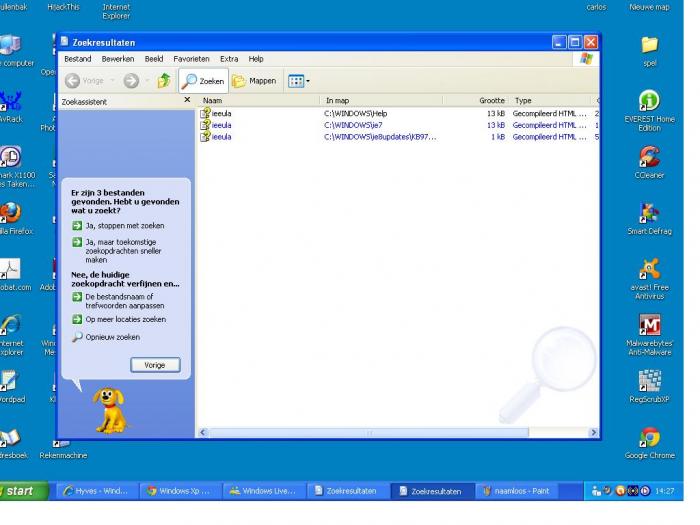Open the ieeula file in the Help folder
The width and height of the screenshot is (700, 525).
[221, 114]
